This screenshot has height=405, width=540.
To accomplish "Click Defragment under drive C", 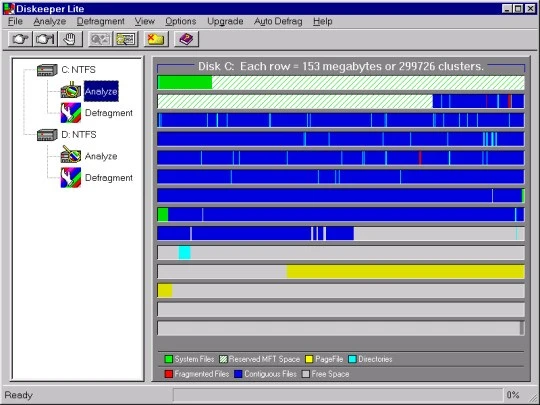I will coord(108,113).
